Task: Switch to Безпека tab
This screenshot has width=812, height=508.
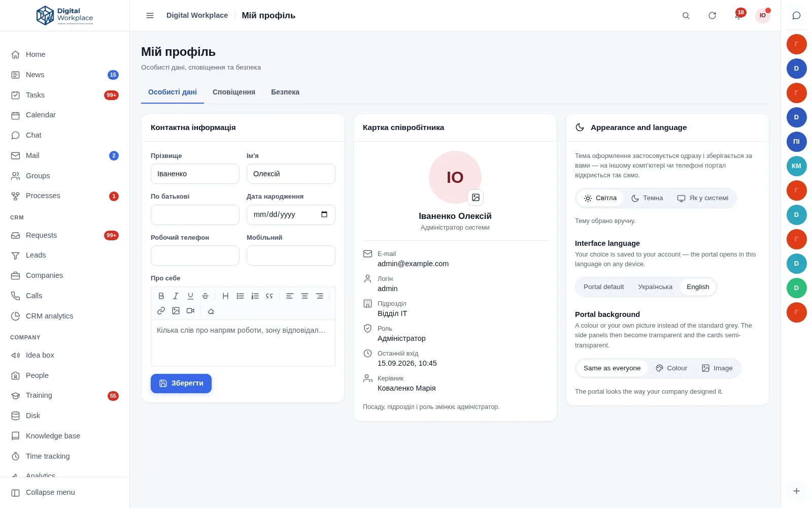Action: click(285, 92)
